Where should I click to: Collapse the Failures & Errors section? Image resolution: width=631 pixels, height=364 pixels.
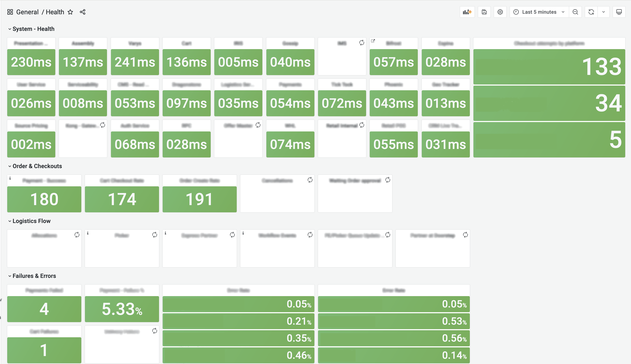[x=10, y=276]
